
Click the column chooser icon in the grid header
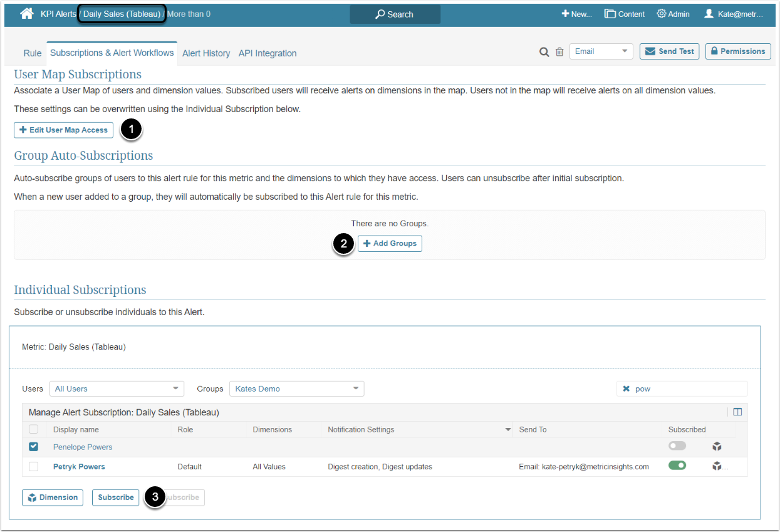point(737,412)
